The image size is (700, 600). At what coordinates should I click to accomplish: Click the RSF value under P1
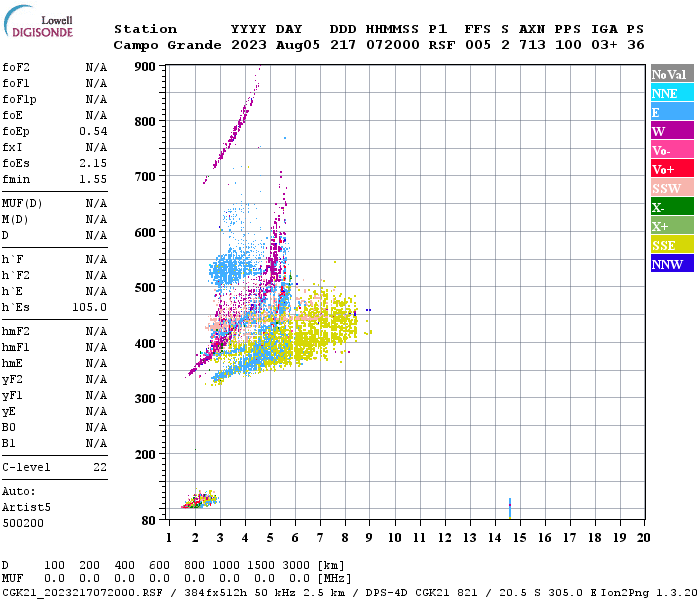click(442, 45)
